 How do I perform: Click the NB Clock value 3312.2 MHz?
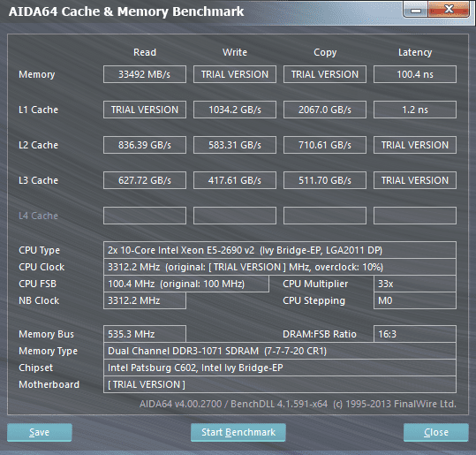point(145,300)
